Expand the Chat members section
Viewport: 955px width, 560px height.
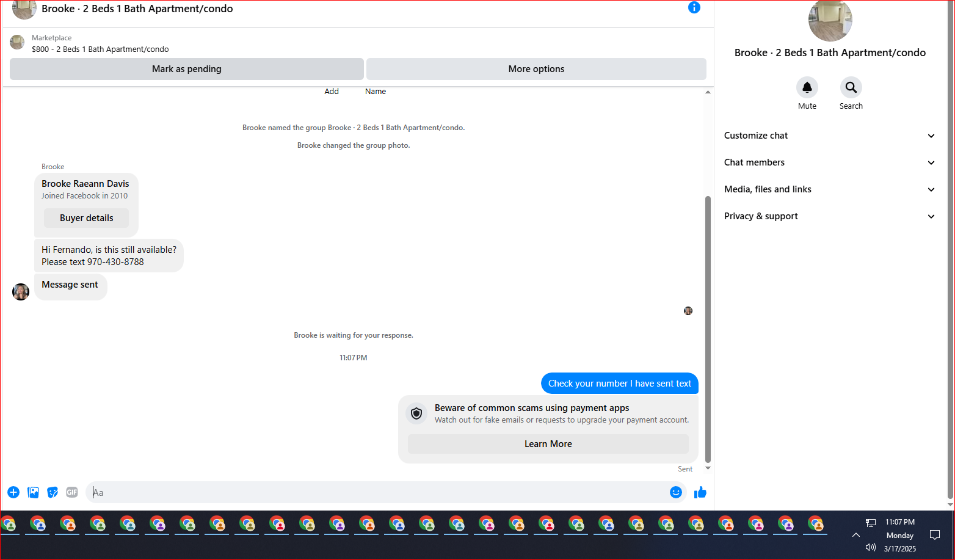click(x=829, y=162)
